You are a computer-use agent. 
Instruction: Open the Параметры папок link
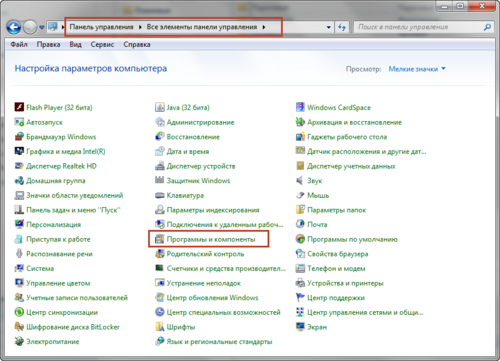click(336, 210)
